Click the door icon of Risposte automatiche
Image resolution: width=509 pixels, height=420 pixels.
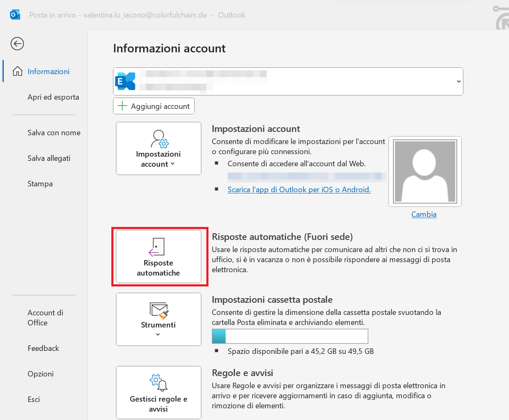point(157,247)
